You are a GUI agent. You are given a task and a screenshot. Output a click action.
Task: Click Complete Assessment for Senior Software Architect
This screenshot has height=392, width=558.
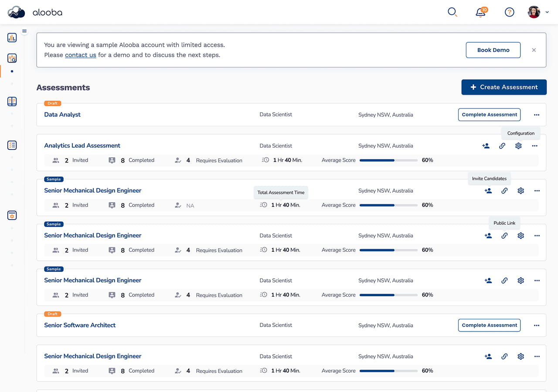point(489,325)
